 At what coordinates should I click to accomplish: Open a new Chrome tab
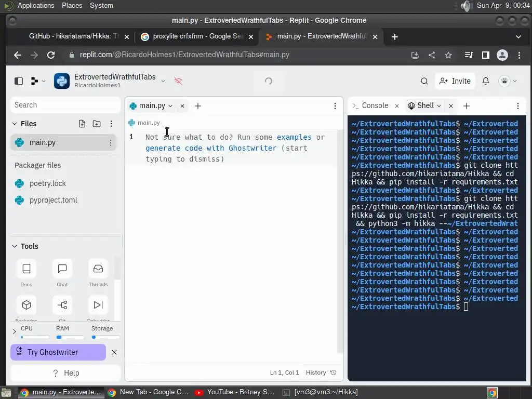click(x=395, y=37)
